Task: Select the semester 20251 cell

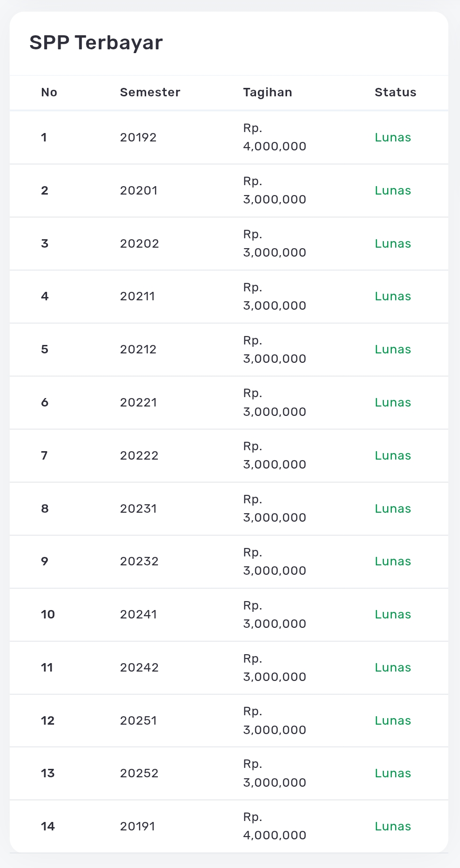Action: pyautogui.click(x=139, y=720)
